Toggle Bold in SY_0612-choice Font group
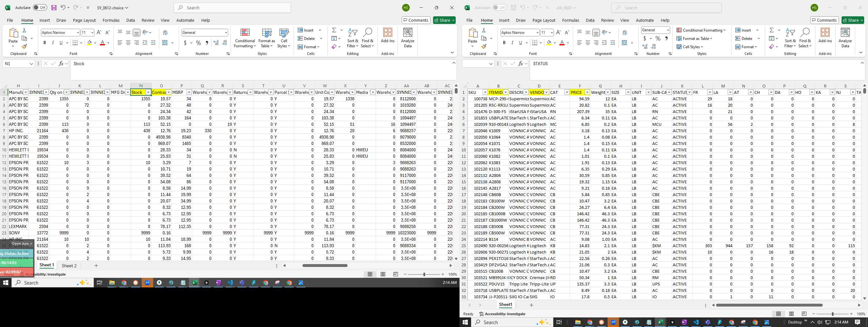This screenshot has height=327, width=868. coord(44,43)
